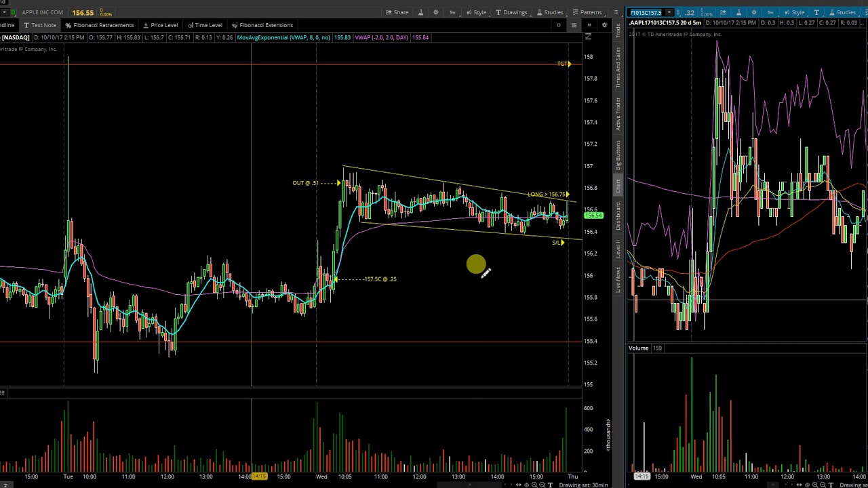Screen dimensions: 868x488
Task: Open the Studies menu on the left chart
Action: [x=549, y=12]
